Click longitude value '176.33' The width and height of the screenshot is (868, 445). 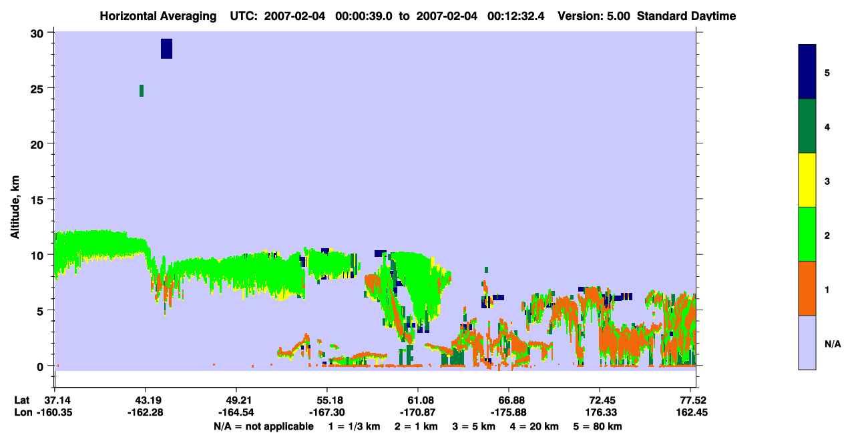600,412
